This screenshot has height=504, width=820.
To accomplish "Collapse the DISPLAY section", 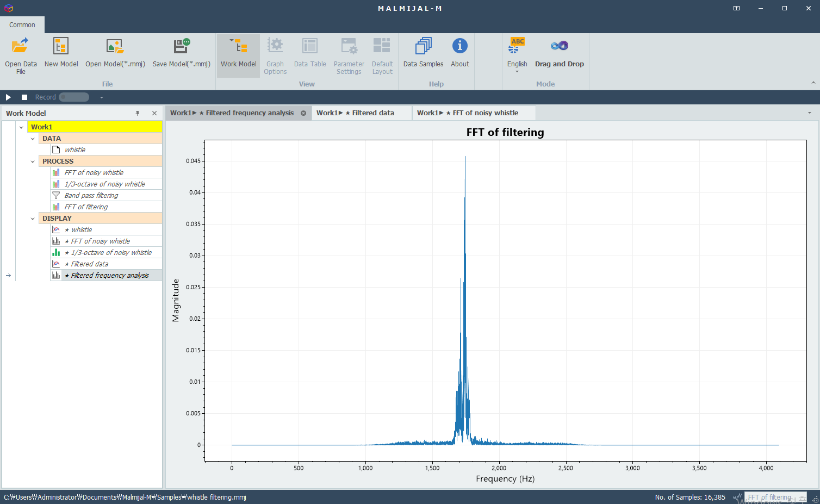I will pos(33,219).
